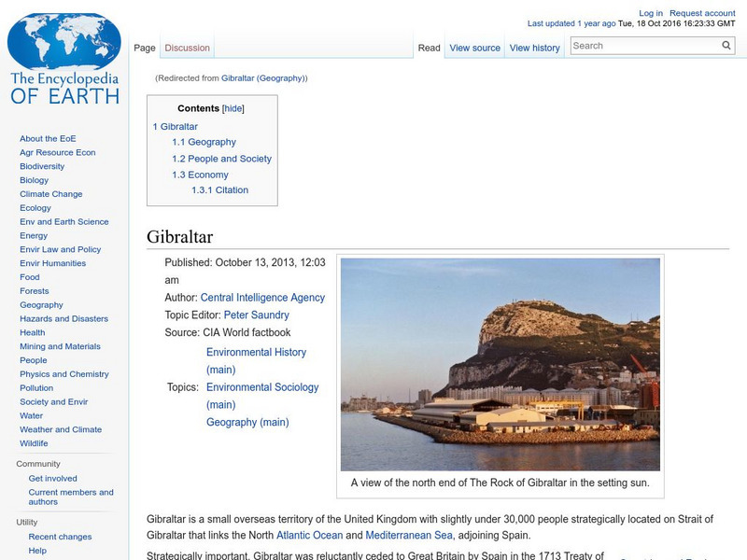
Task: Open Biology sidebar link
Action: (x=34, y=180)
